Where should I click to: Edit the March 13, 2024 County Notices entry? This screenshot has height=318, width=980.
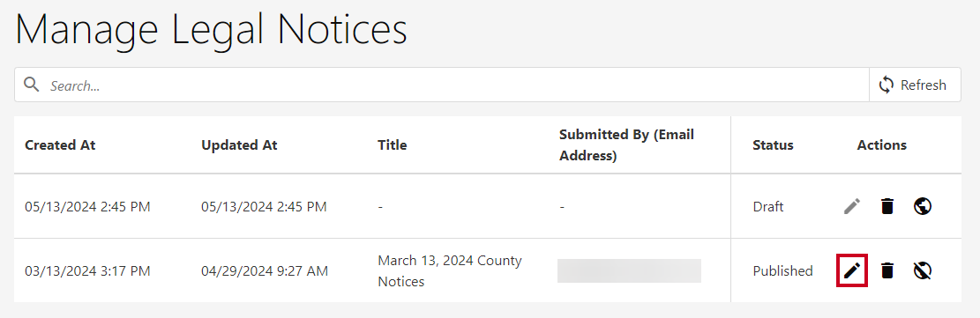tap(852, 270)
